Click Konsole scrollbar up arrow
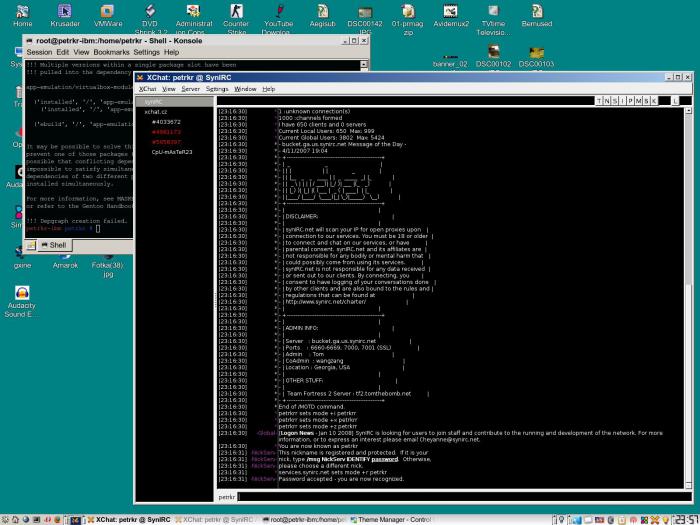This screenshot has width=700, height=525. [364, 65]
